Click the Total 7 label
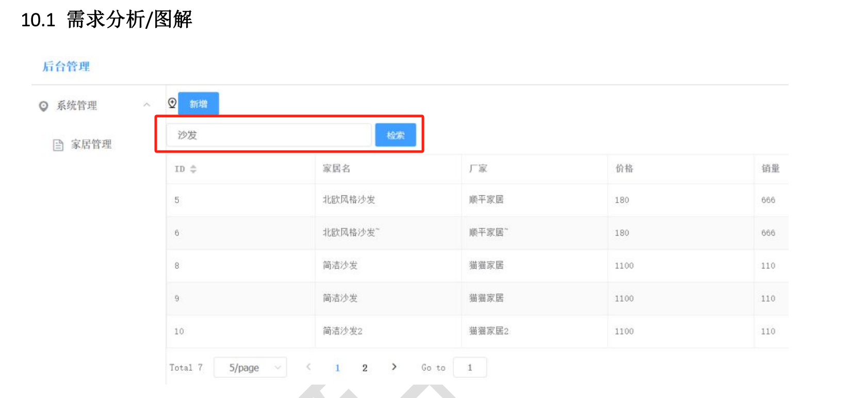 click(x=186, y=368)
